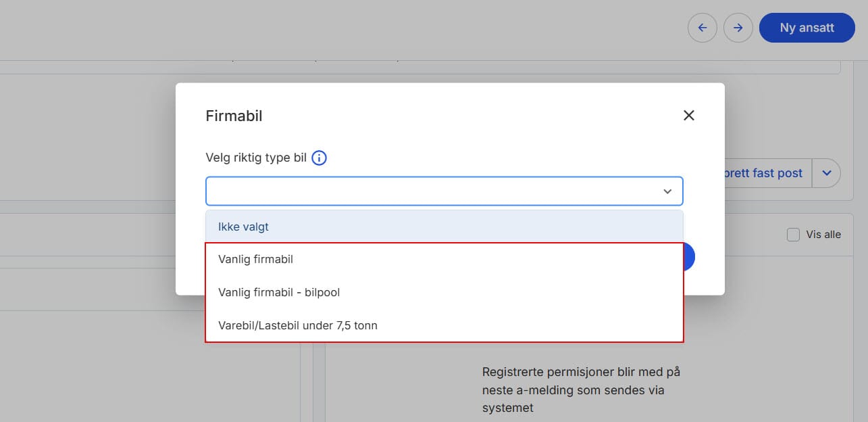Click the 'Ny ansatt' button
This screenshot has height=422, width=868.
pyautogui.click(x=807, y=28)
